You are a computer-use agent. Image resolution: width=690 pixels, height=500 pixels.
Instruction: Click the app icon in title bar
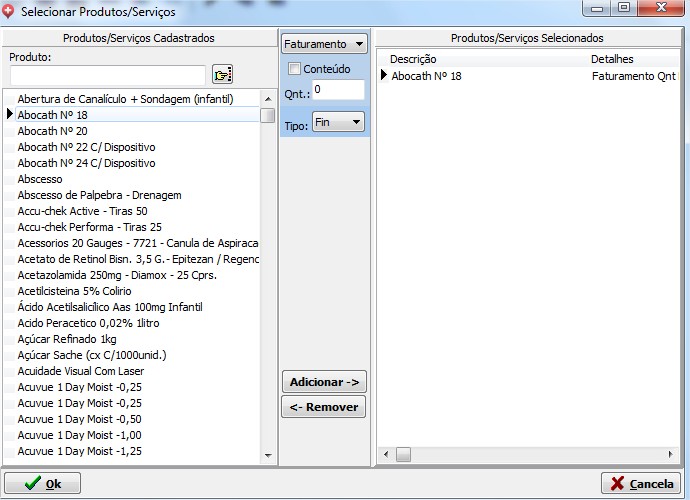[x=10, y=10]
